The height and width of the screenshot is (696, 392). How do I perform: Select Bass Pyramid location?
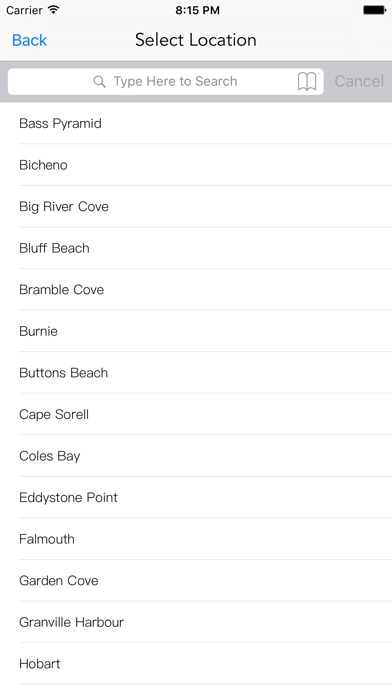click(x=196, y=123)
